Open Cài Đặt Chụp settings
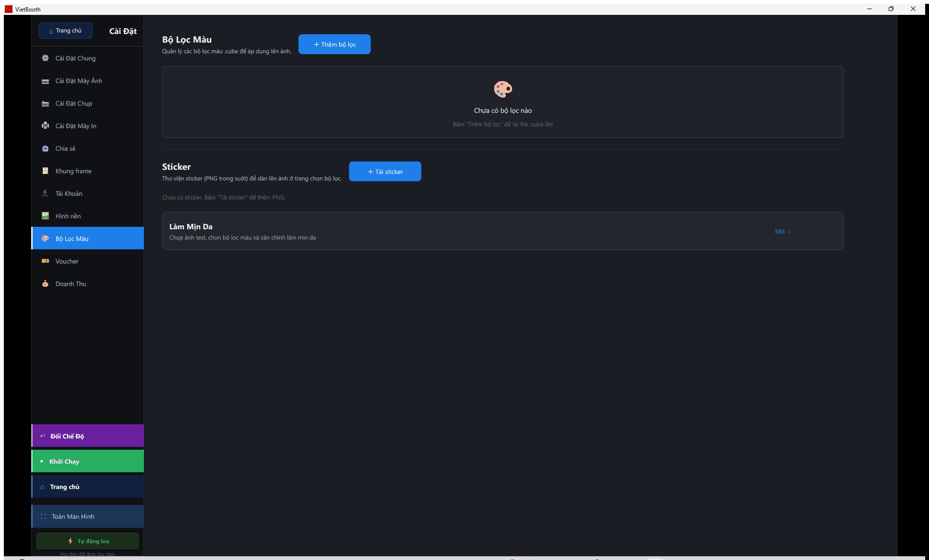Image resolution: width=929 pixels, height=560 pixels. [x=87, y=103]
